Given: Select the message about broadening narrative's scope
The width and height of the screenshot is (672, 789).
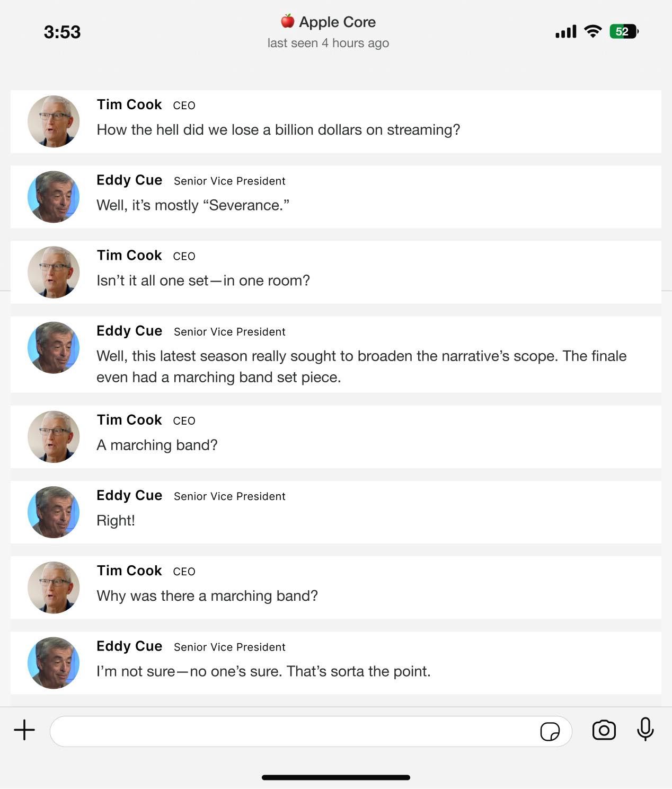Looking at the screenshot, I should click(360, 366).
